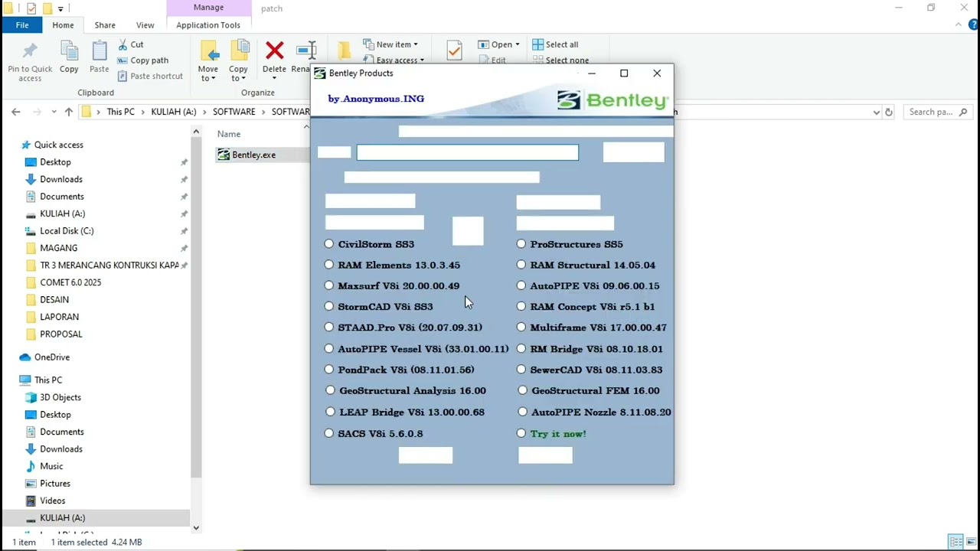The image size is (980, 551).
Task: Click Properties icon in Quick Access Toolbar
Action: click(x=31, y=8)
